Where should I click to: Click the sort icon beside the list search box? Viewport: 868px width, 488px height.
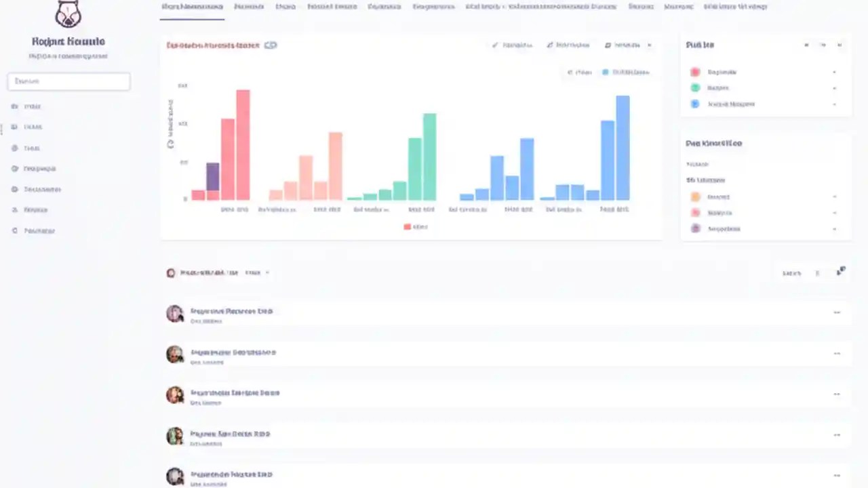[840, 272]
